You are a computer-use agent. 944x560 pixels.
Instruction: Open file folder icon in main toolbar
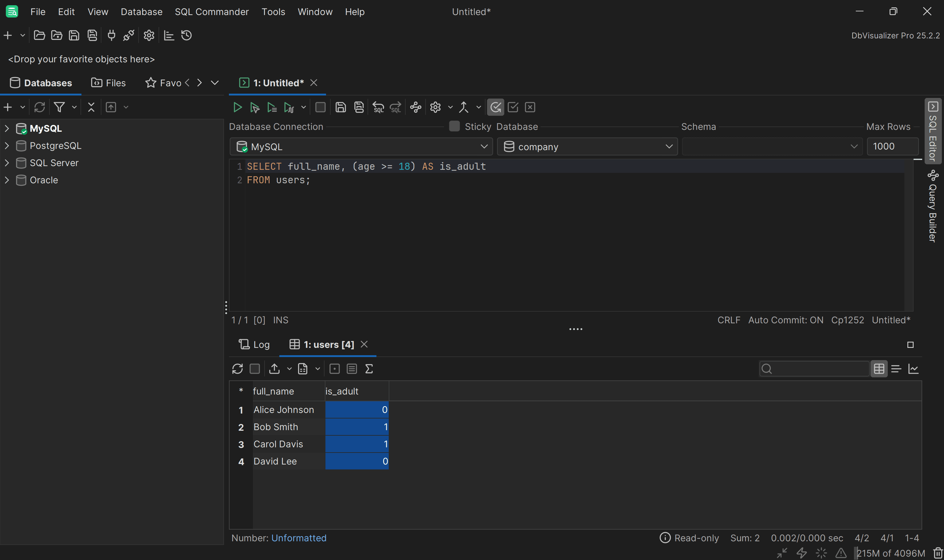[x=39, y=36]
